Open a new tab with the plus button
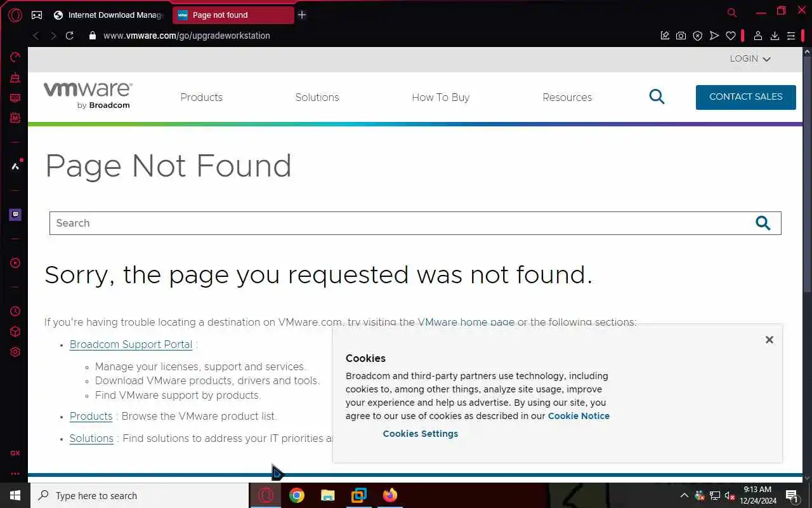The image size is (812, 508). (x=302, y=15)
